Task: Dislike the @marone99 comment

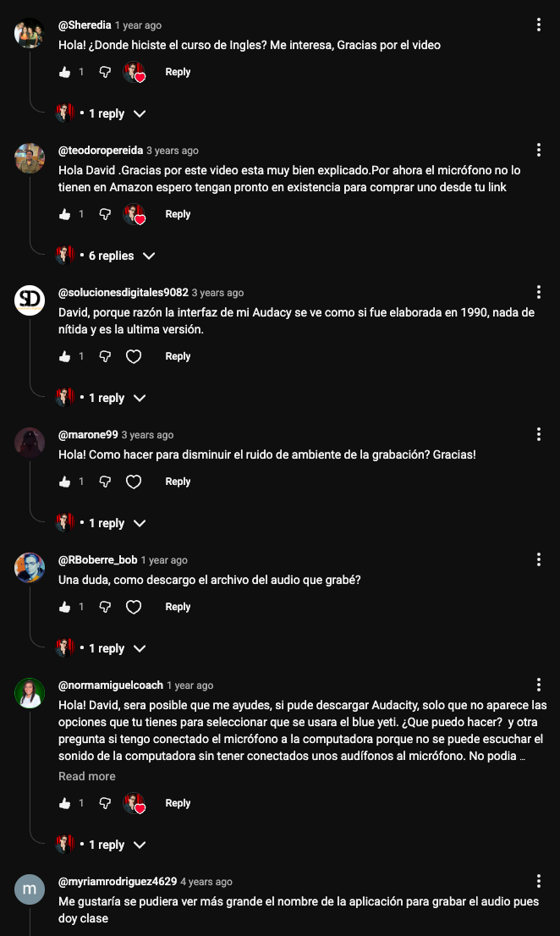Action: point(105,482)
